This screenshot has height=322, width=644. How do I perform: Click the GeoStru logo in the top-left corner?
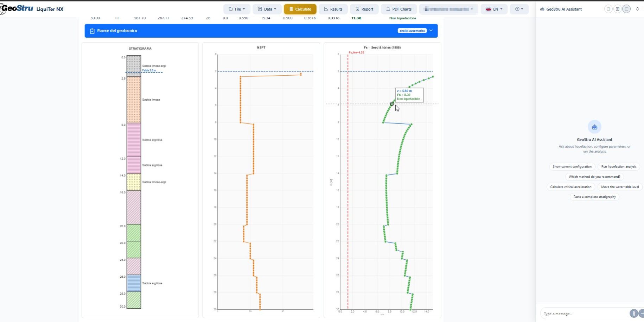[x=16, y=8]
